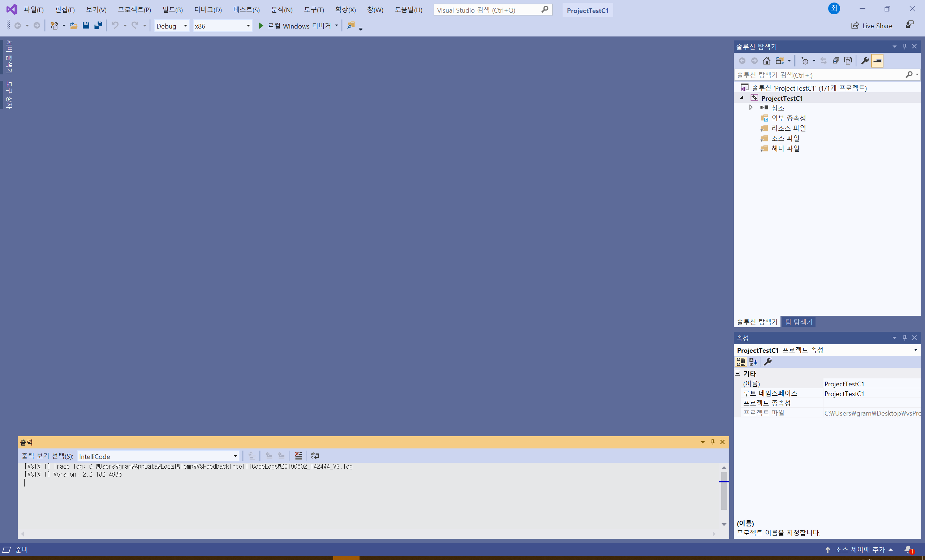Open the 빌드(B) build menu
The width and height of the screenshot is (925, 560).
(172, 10)
